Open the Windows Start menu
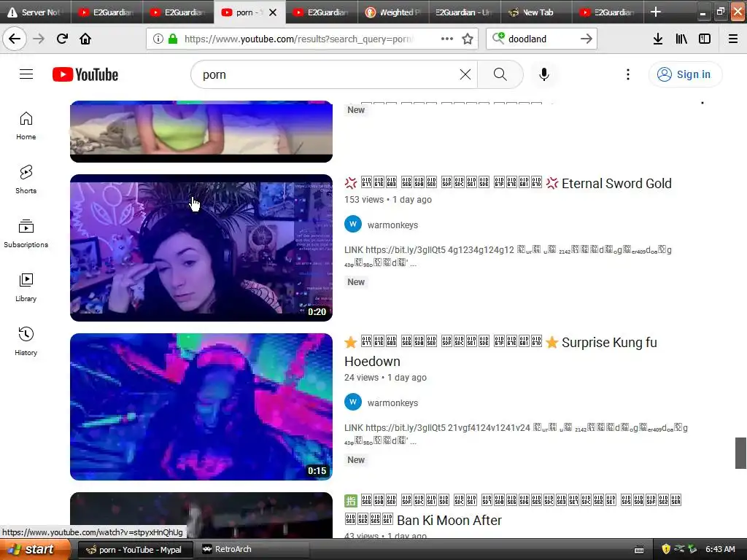Image resolution: width=747 pixels, height=560 pixels. coord(35,549)
